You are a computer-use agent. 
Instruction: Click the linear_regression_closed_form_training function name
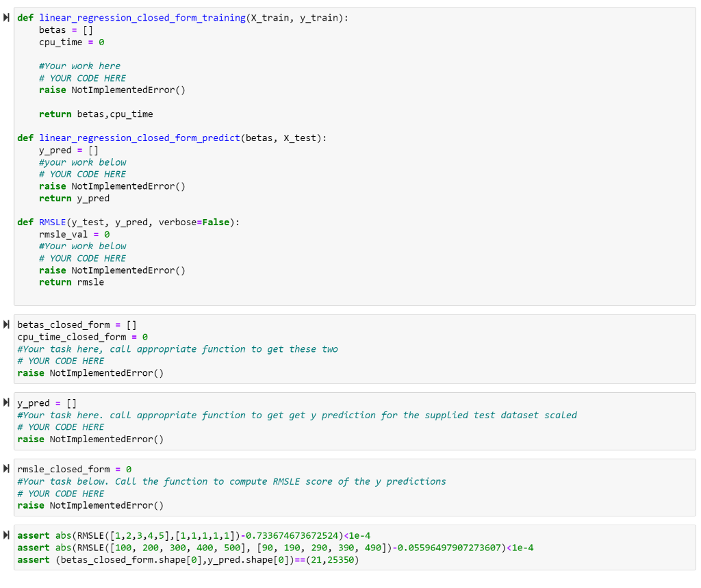[144, 18]
